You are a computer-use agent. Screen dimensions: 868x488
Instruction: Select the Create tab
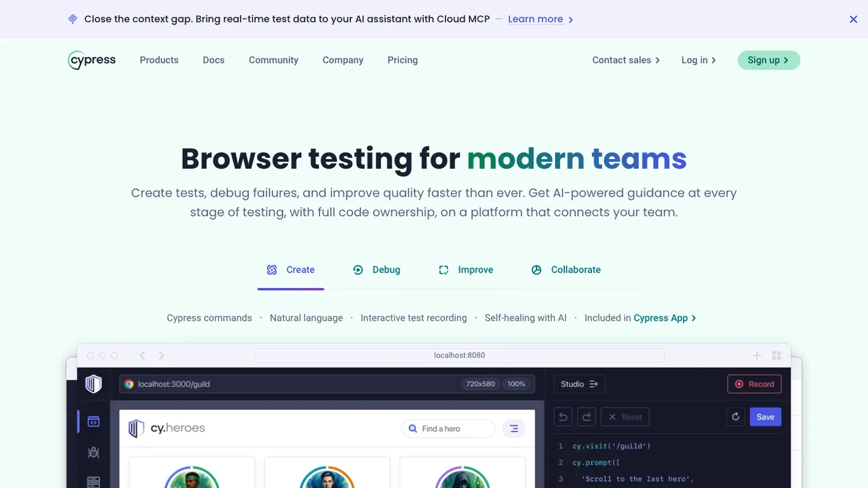(291, 270)
